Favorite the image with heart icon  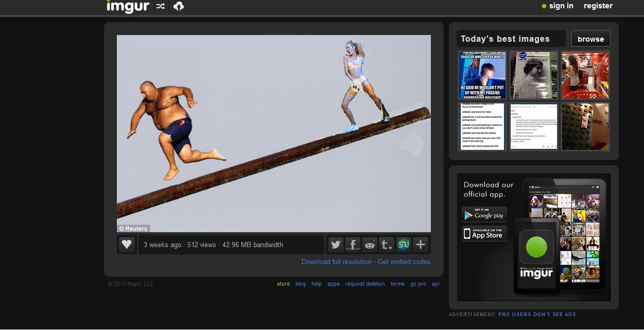coord(127,245)
